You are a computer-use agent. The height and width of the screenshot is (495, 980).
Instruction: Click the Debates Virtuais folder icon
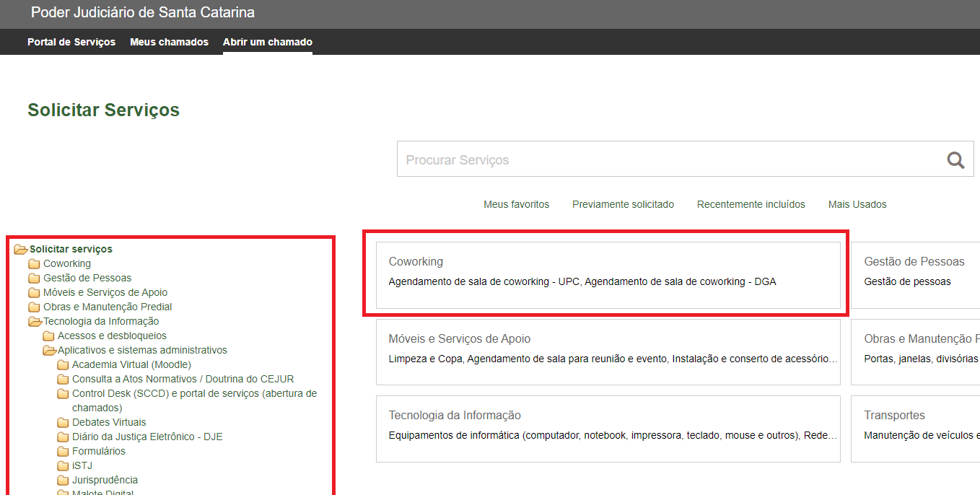(x=63, y=422)
